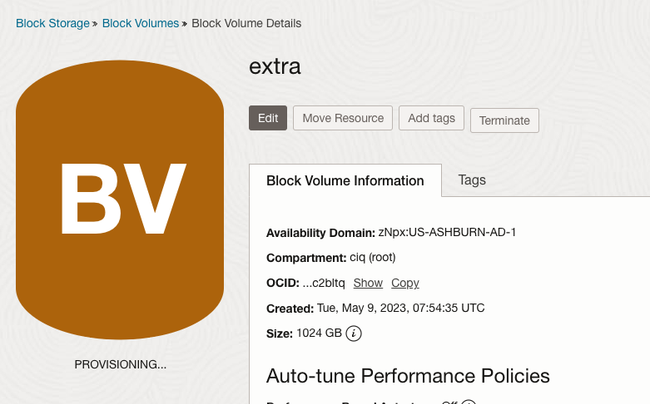Go to the Block Volumes breadcrumb link

141,23
